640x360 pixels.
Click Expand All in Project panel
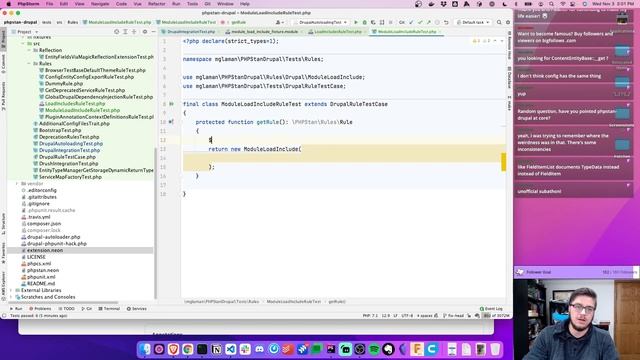(125, 31)
